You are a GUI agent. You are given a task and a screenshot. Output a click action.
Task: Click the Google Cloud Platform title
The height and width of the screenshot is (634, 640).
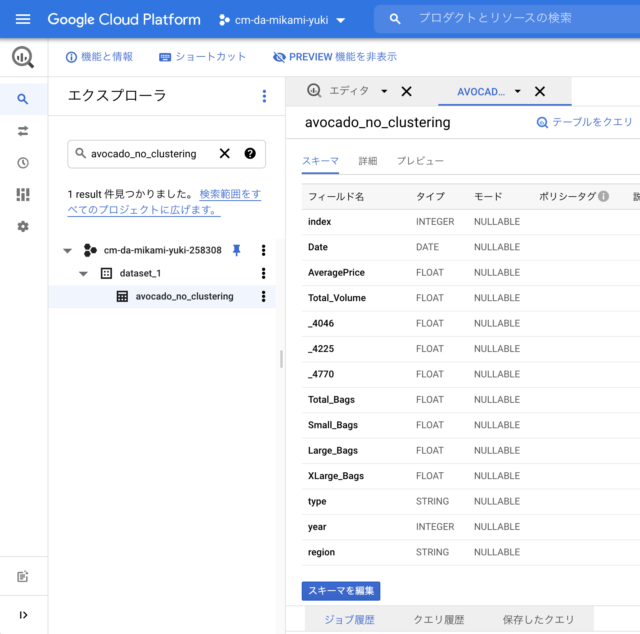[x=124, y=19]
